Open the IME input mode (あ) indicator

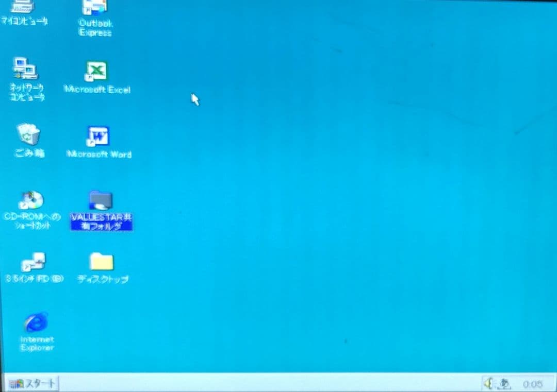click(x=503, y=384)
